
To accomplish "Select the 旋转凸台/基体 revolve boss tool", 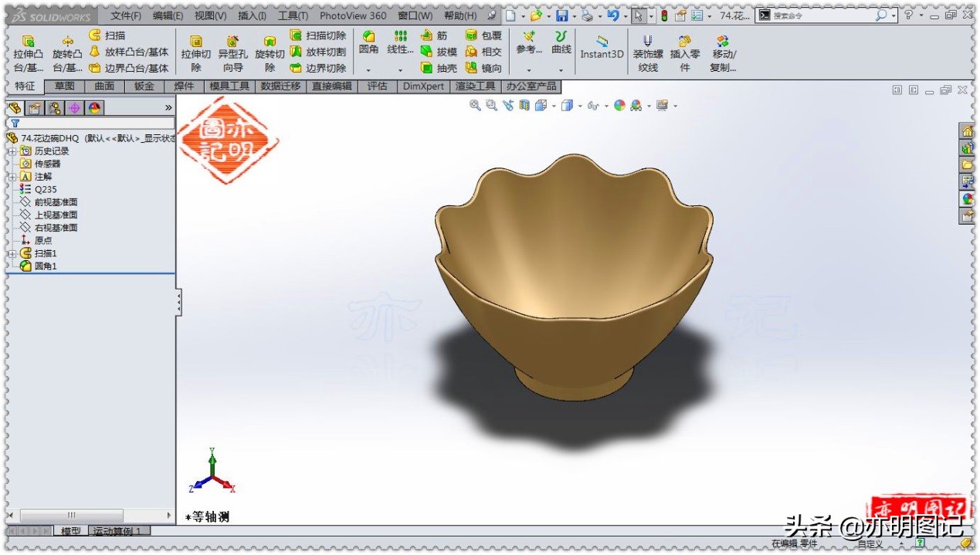I will pyautogui.click(x=67, y=53).
